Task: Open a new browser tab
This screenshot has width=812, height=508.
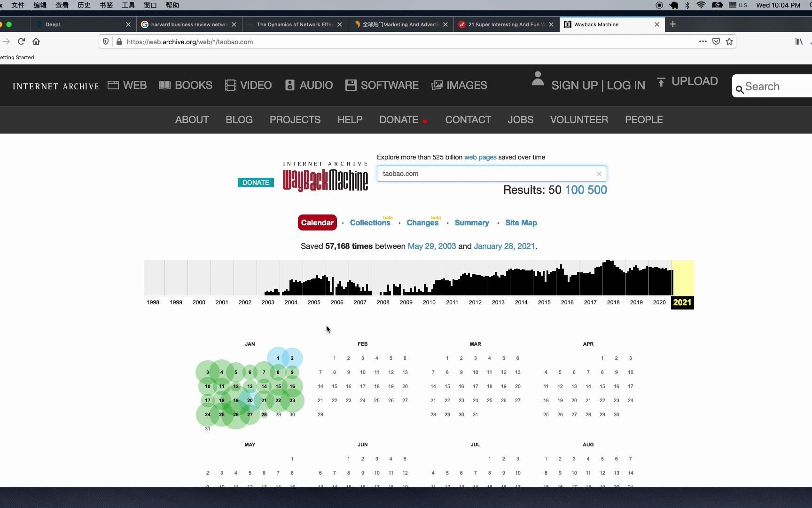Action: [673, 24]
